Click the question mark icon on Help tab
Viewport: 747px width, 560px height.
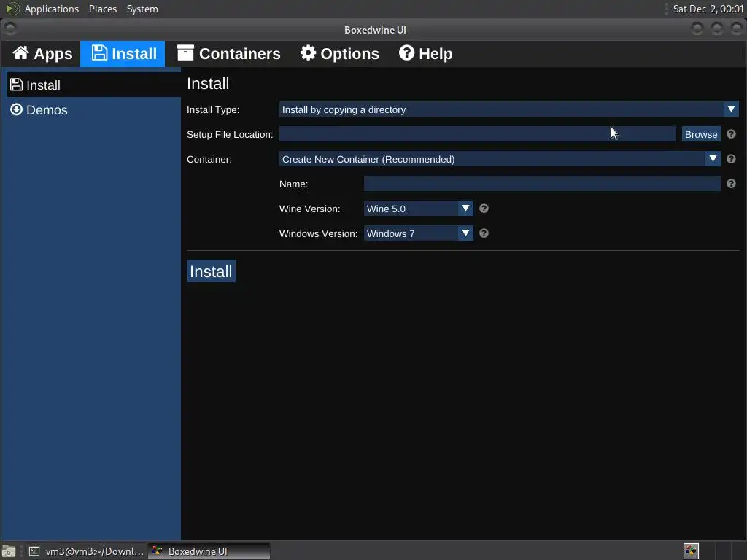[x=406, y=52]
